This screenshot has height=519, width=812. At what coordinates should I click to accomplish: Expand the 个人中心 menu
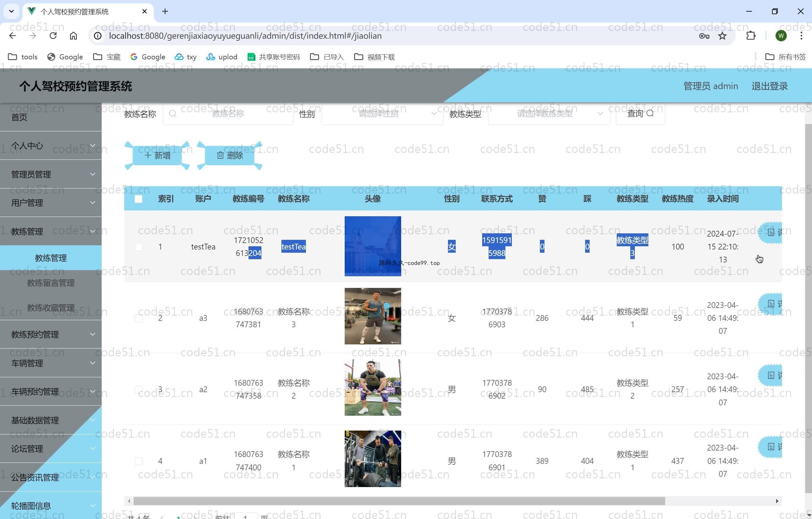(51, 146)
